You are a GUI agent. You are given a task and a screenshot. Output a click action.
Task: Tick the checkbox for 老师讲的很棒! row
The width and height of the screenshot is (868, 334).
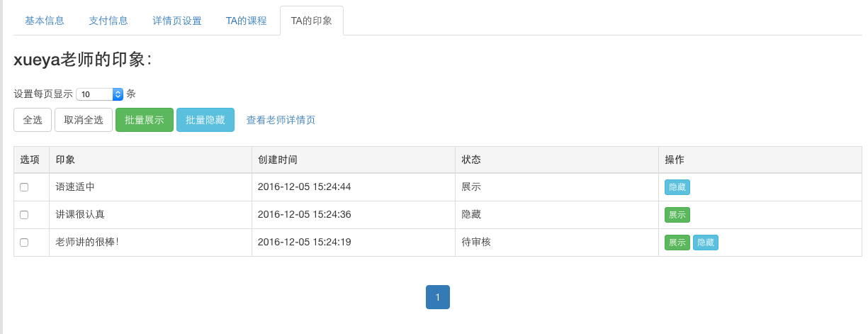(24, 243)
